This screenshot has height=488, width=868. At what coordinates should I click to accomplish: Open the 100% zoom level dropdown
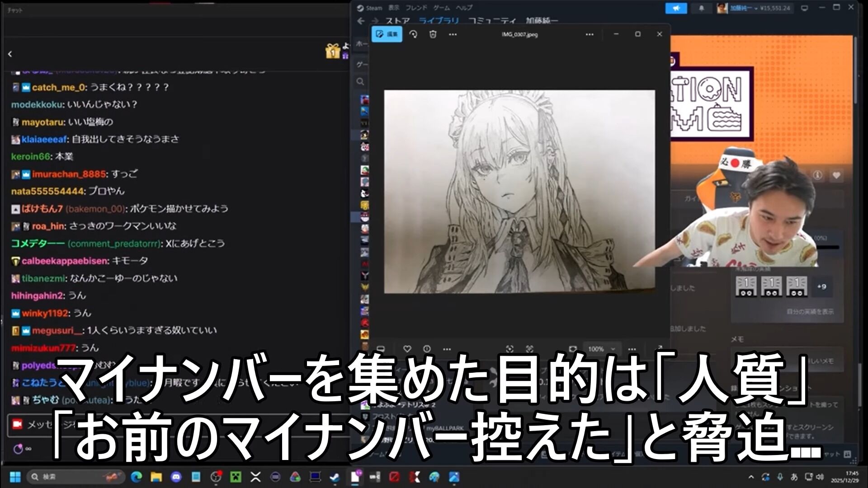[602, 349]
